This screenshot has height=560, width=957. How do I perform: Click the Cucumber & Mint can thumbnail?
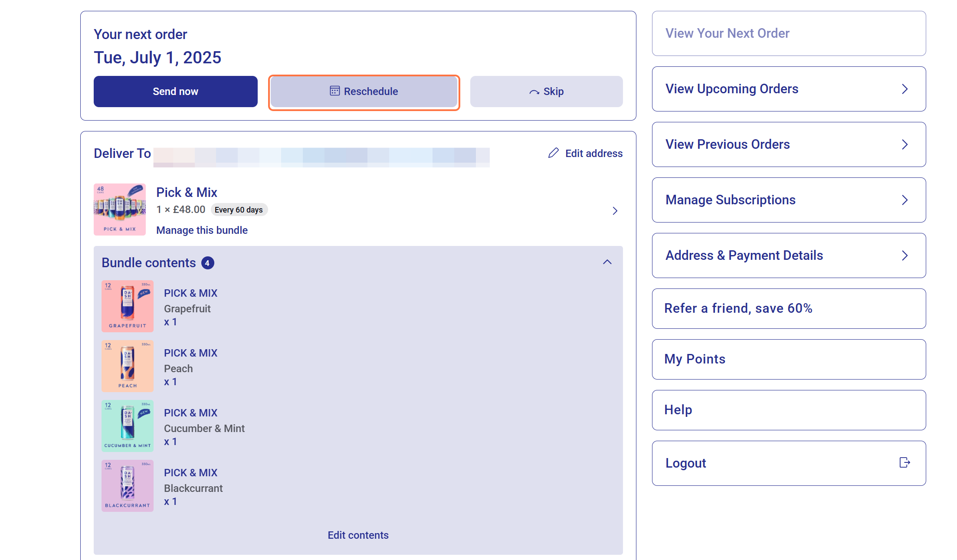pyautogui.click(x=128, y=426)
